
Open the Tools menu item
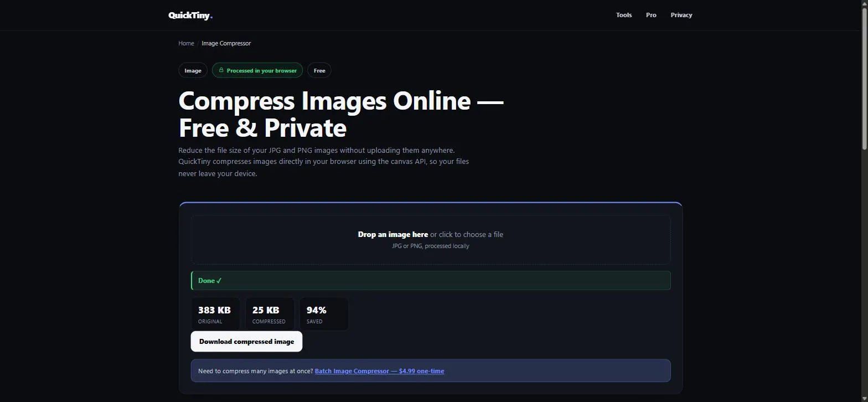click(x=624, y=15)
